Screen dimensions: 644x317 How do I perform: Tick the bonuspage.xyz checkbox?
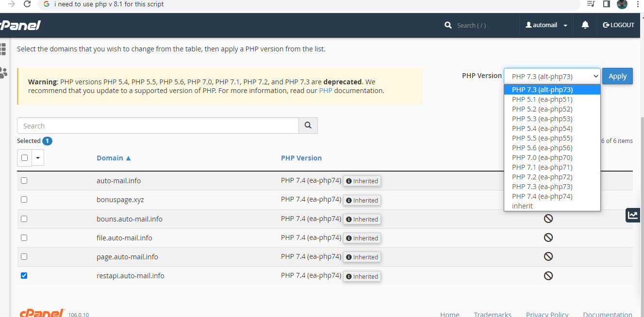tap(24, 200)
